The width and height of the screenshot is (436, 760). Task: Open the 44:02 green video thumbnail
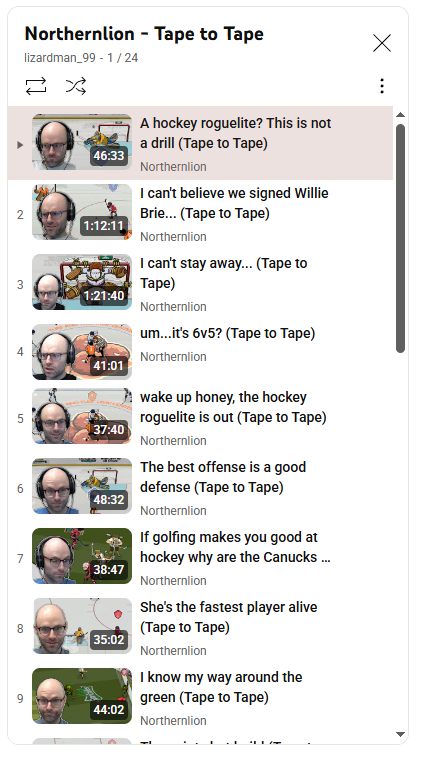pyautogui.click(x=82, y=696)
